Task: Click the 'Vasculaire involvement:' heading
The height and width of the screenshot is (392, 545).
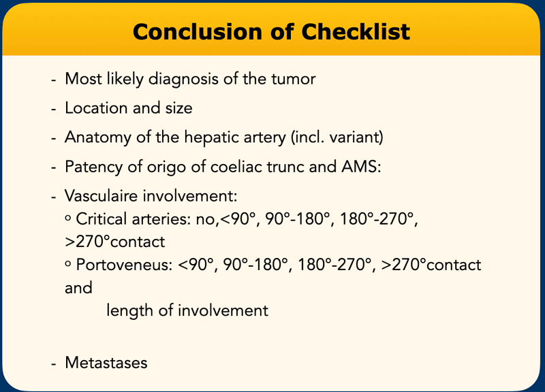Action: point(151,196)
